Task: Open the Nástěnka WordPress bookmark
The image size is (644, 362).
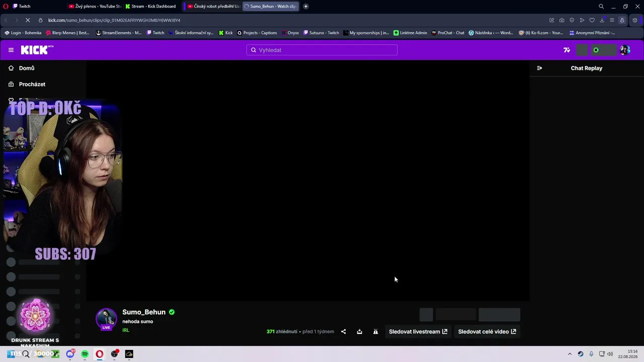Action: 491,33
